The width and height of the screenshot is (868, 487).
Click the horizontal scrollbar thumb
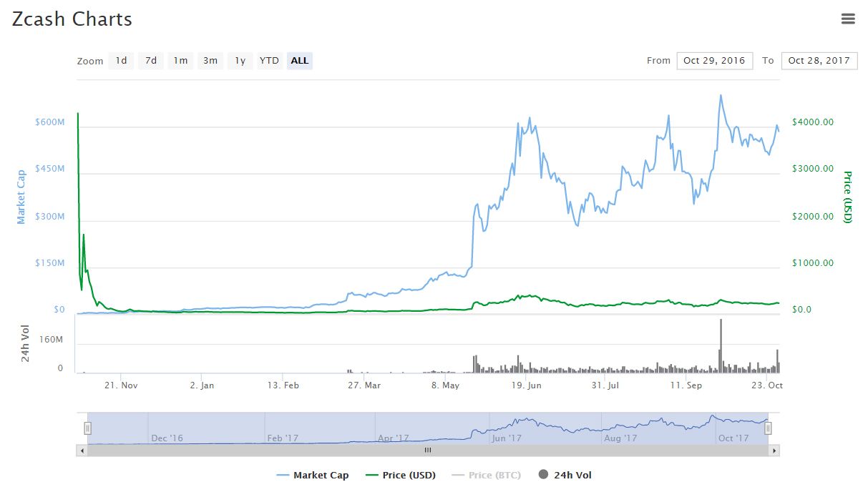click(427, 451)
